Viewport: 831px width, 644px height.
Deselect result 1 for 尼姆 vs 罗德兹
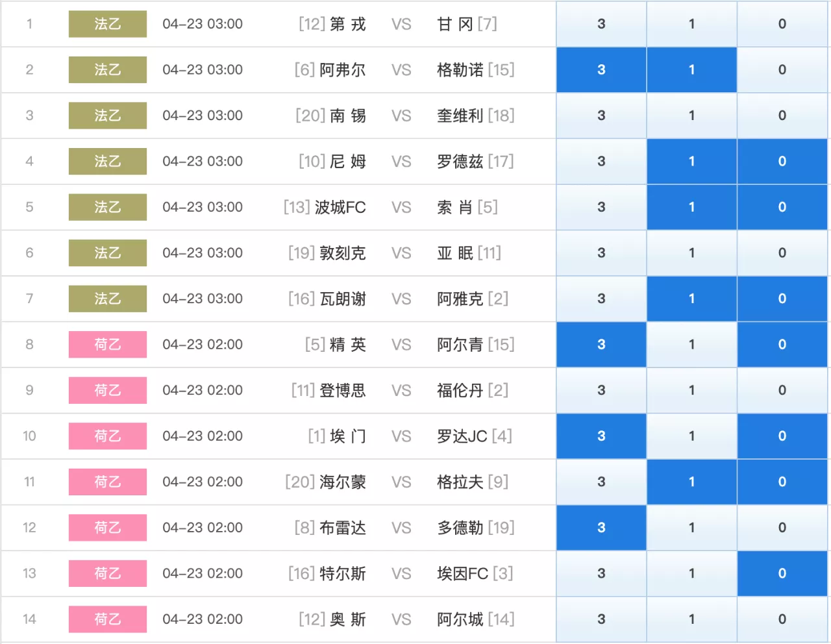click(691, 161)
